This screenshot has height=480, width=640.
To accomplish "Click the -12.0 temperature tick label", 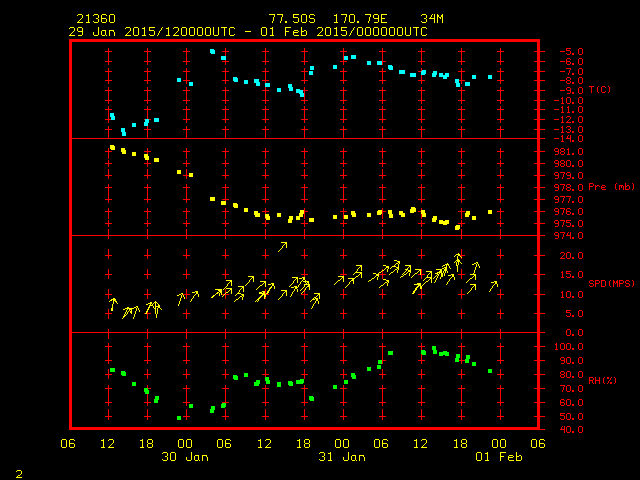I will [569, 120].
